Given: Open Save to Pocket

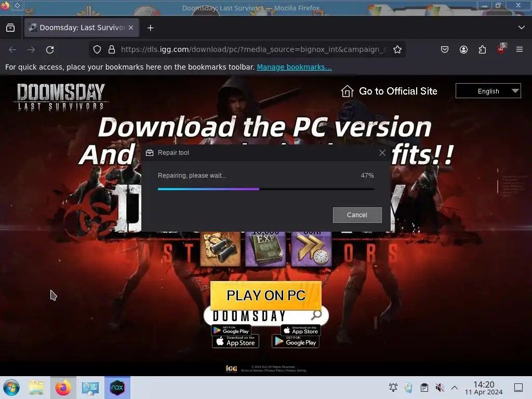Looking at the screenshot, I should pos(445,49).
